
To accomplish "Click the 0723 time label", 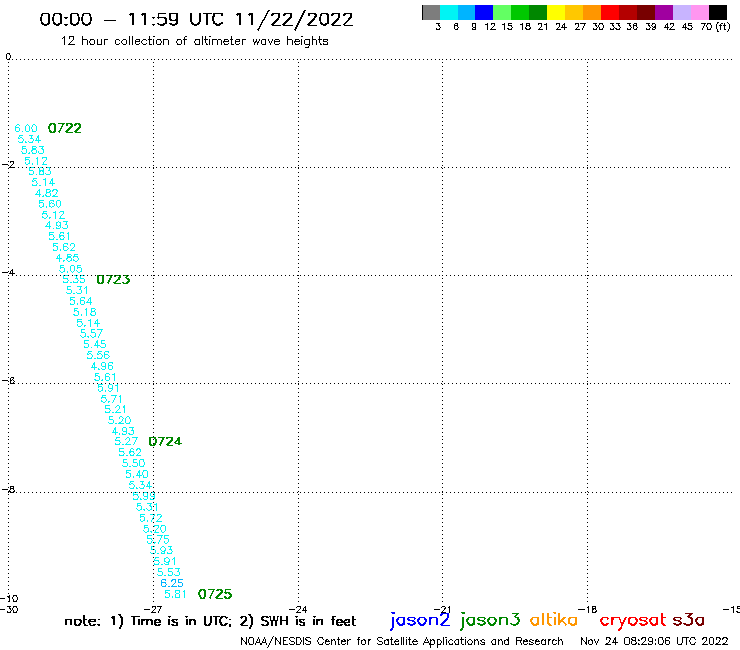I will [113, 279].
